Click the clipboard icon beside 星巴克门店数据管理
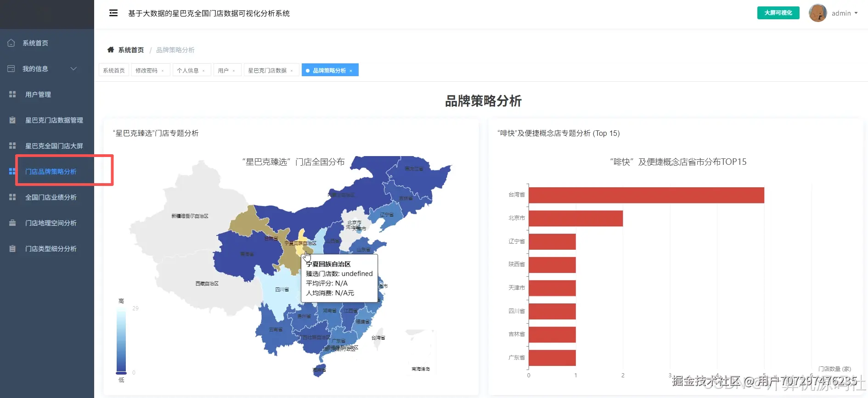The height and width of the screenshot is (398, 868). coord(12,120)
